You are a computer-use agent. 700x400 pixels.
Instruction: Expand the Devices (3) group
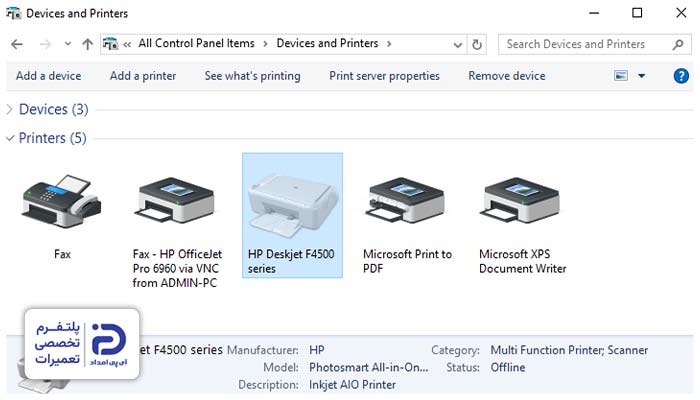pyautogui.click(x=10, y=109)
